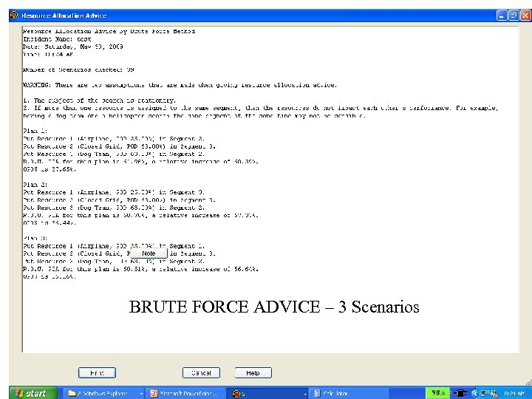532x399 pixels.
Task: Switch to Calculator taskbar button
Action: (349, 393)
